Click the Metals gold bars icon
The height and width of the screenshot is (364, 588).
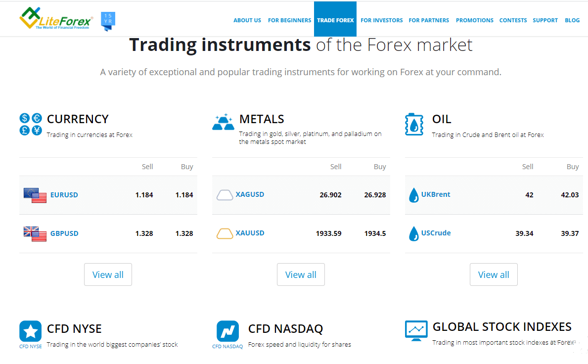[223, 122]
